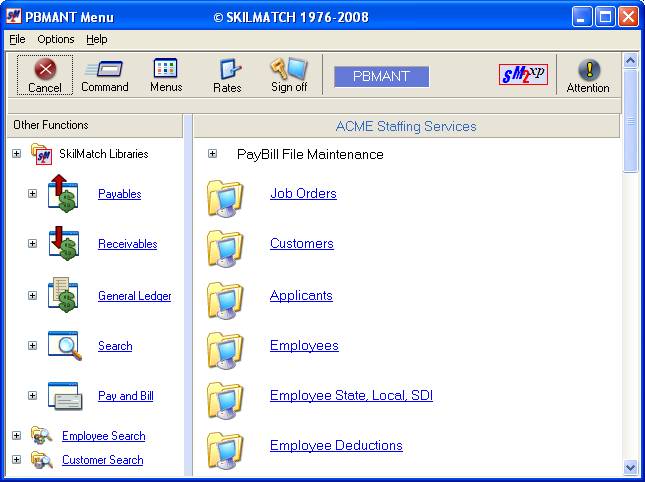The image size is (645, 482).
Task: Expand the SkilMatch Libraries tree node
Action: pos(16,154)
